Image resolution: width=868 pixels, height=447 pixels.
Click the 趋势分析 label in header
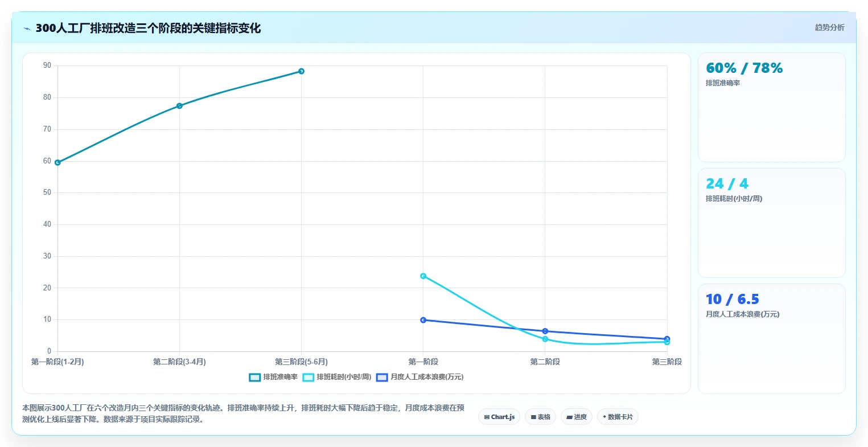tap(829, 27)
